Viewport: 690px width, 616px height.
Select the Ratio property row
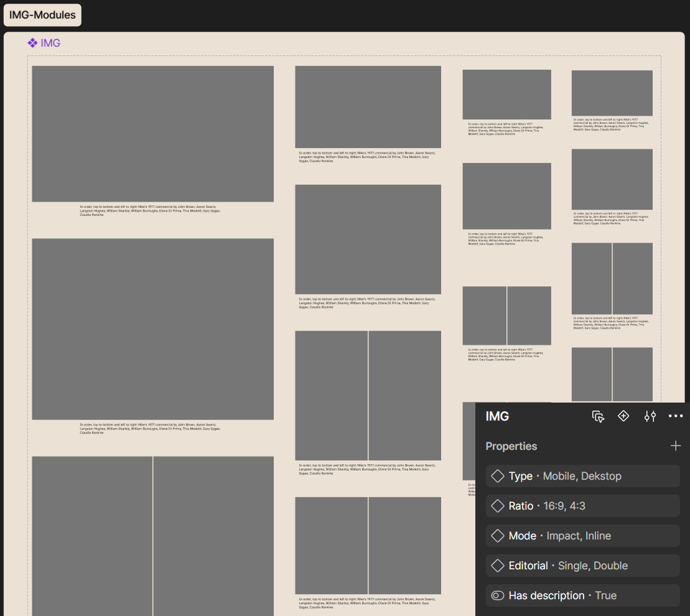pos(582,506)
